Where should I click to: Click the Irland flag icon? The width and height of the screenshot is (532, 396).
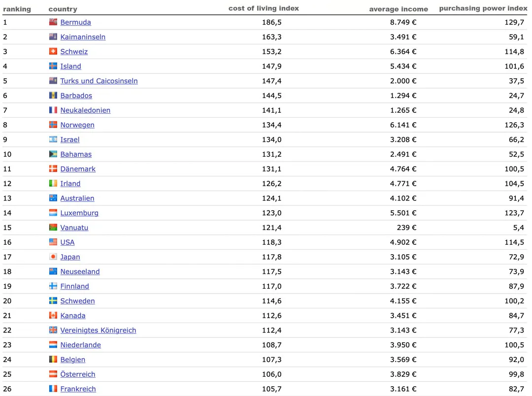53,183
